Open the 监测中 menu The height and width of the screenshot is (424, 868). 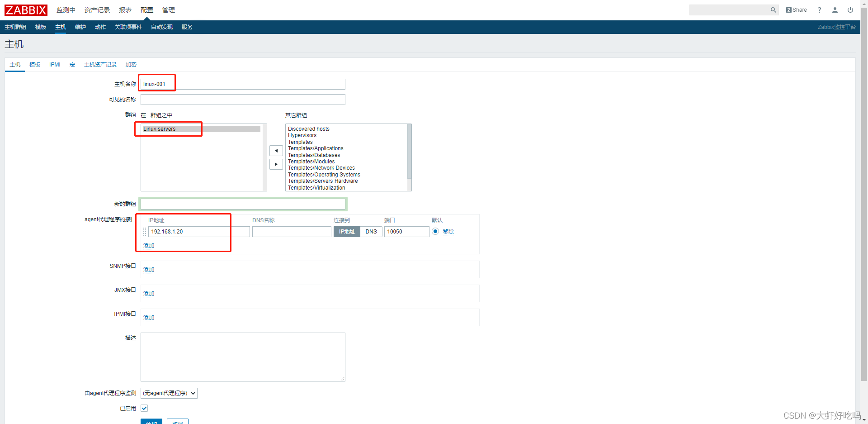66,10
